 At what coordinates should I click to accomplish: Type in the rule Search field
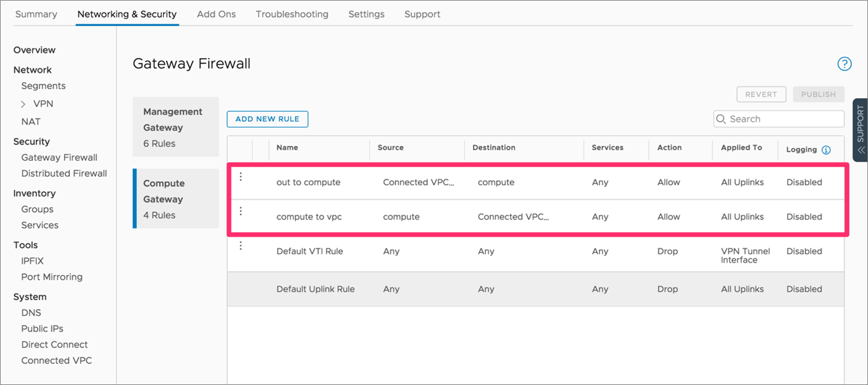(784, 119)
